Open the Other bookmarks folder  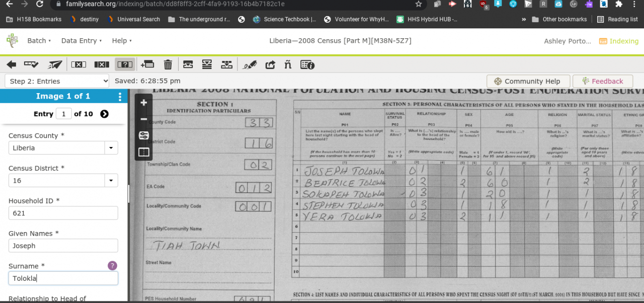click(559, 20)
